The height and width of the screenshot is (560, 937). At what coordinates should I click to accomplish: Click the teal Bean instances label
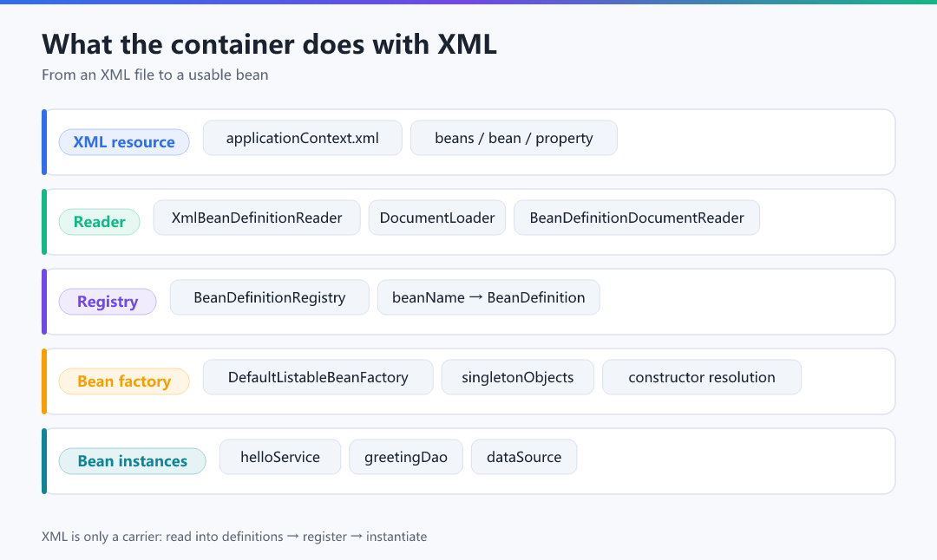point(132,461)
